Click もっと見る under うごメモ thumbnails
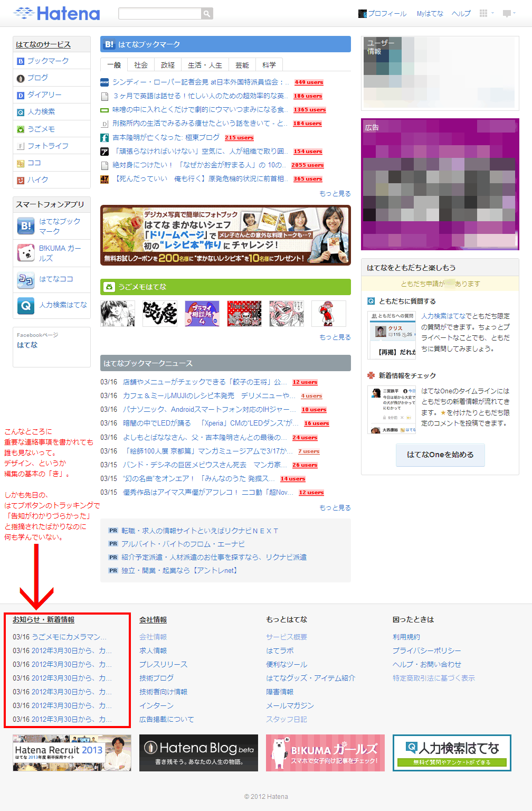This screenshot has width=532, height=811. click(x=335, y=337)
